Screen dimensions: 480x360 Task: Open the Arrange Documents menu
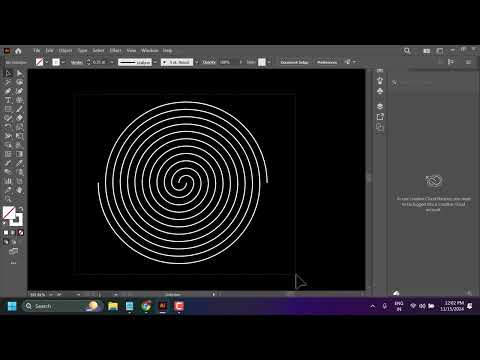427,51
